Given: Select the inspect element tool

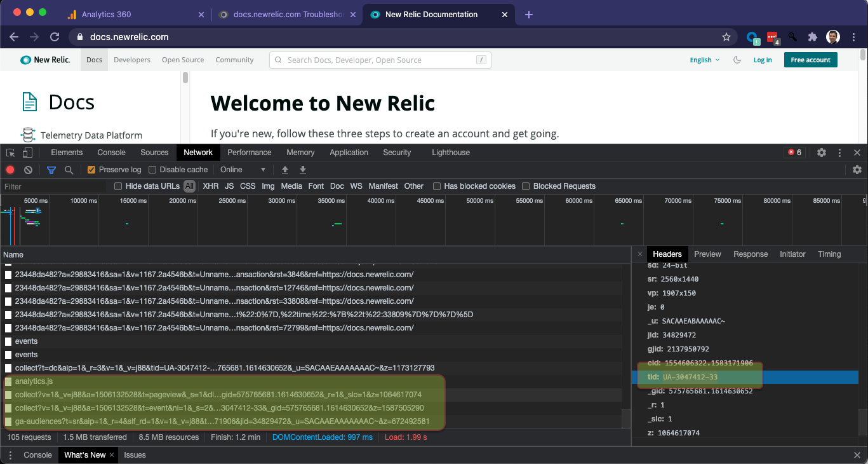Looking at the screenshot, I should coord(10,153).
